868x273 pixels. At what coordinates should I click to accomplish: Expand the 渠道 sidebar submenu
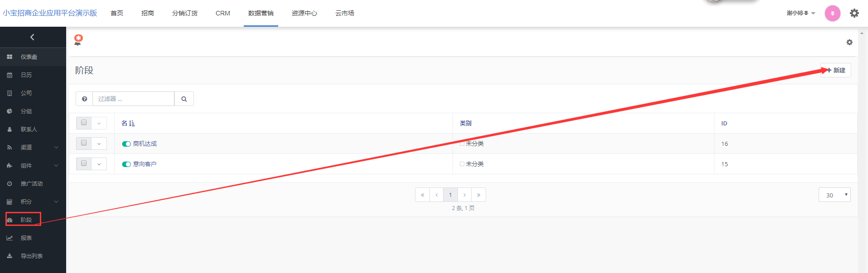pos(56,148)
